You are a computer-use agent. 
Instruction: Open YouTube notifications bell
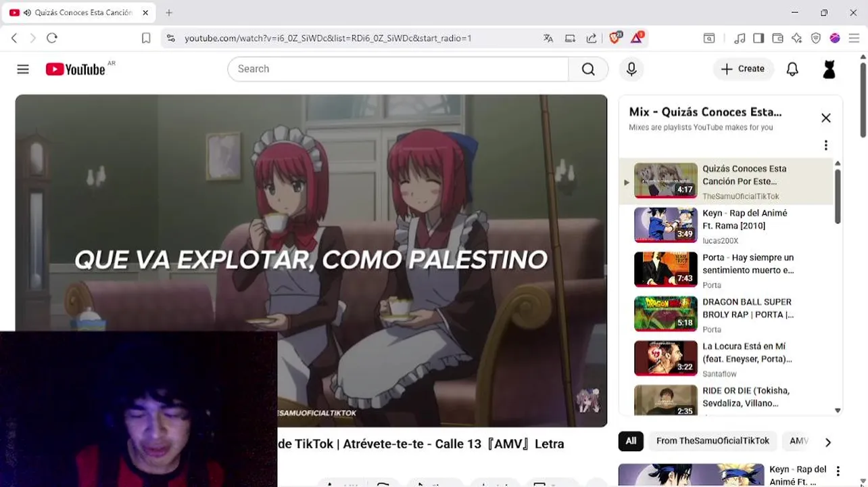pyautogui.click(x=792, y=69)
